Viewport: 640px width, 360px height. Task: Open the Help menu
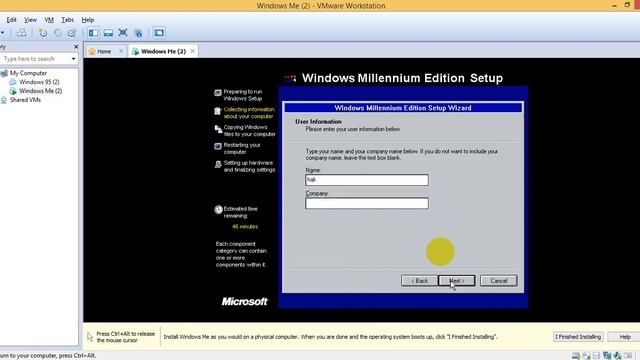[87, 20]
